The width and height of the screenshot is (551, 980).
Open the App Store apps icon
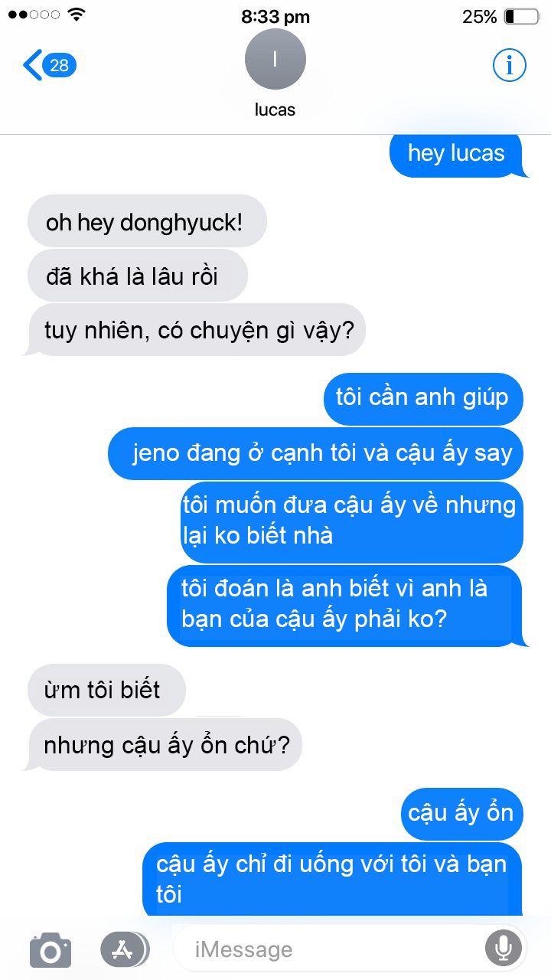point(125,949)
